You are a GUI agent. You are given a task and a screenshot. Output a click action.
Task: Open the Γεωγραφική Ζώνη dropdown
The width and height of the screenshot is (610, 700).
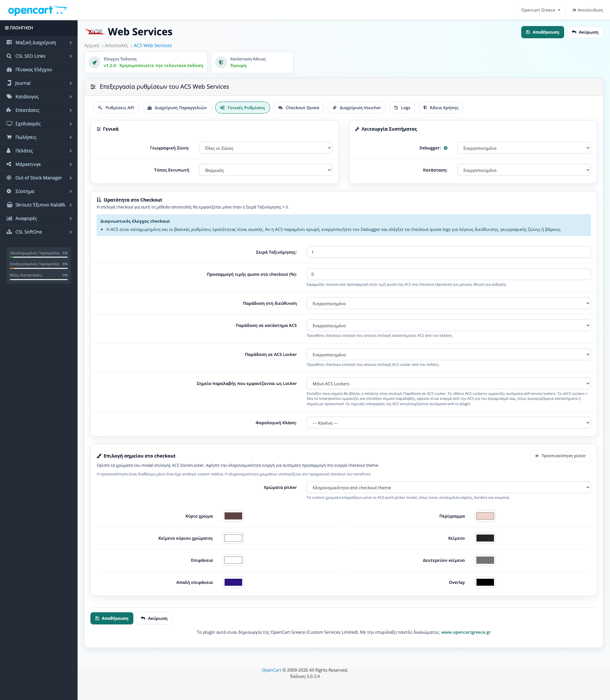click(x=265, y=148)
